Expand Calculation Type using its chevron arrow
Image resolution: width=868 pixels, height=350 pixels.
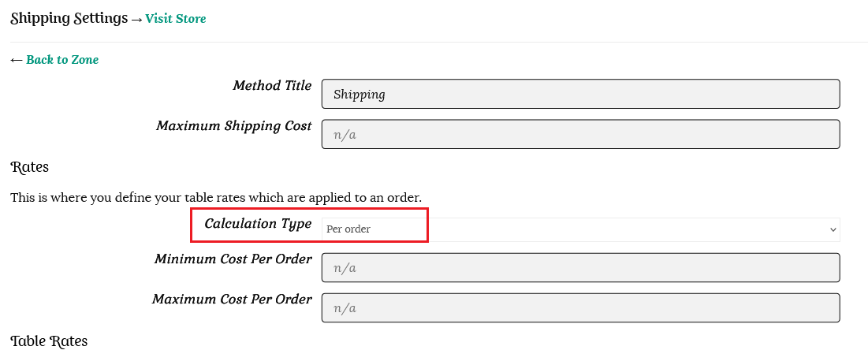click(x=833, y=229)
